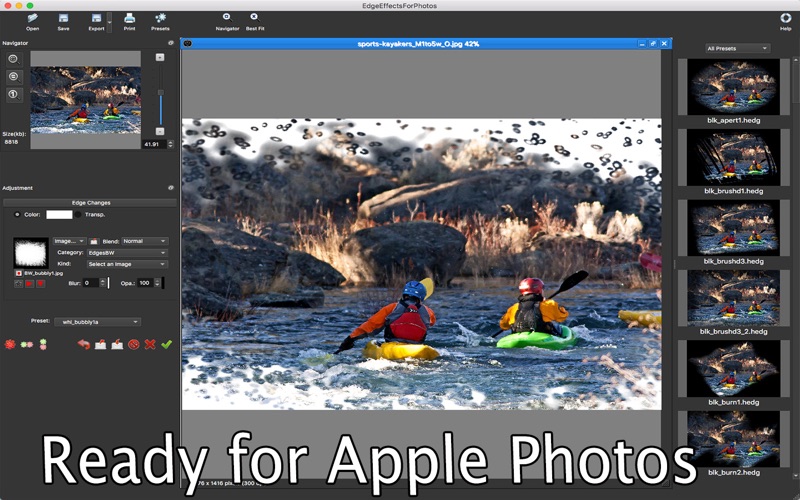This screenshot has width=800, height=500.
Task: Open the All Presets filter dropdown
Action: [738, 48]
